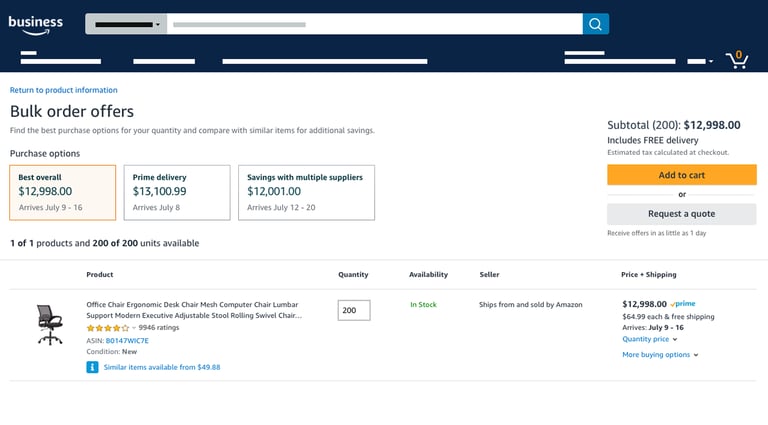The height and width of the screenshot is (425, 768).
Task: Expand More buying options
Action: 660,354
